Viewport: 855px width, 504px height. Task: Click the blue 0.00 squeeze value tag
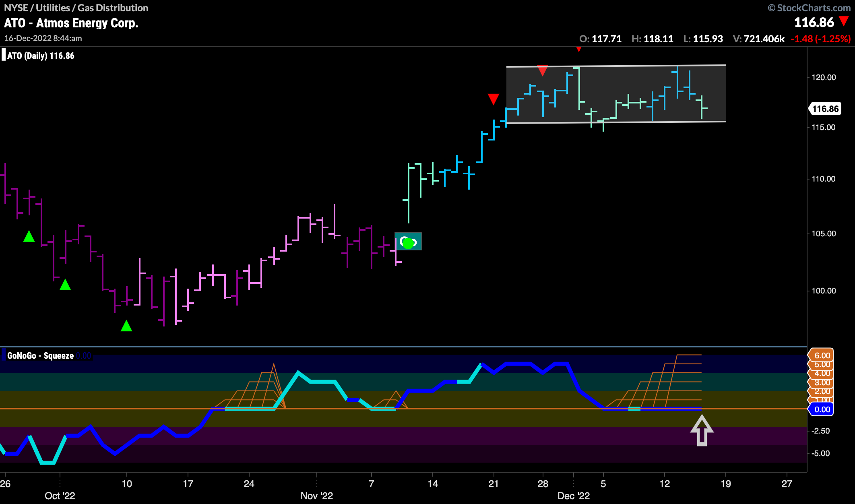pyautogui.click(x=821, y=409)
